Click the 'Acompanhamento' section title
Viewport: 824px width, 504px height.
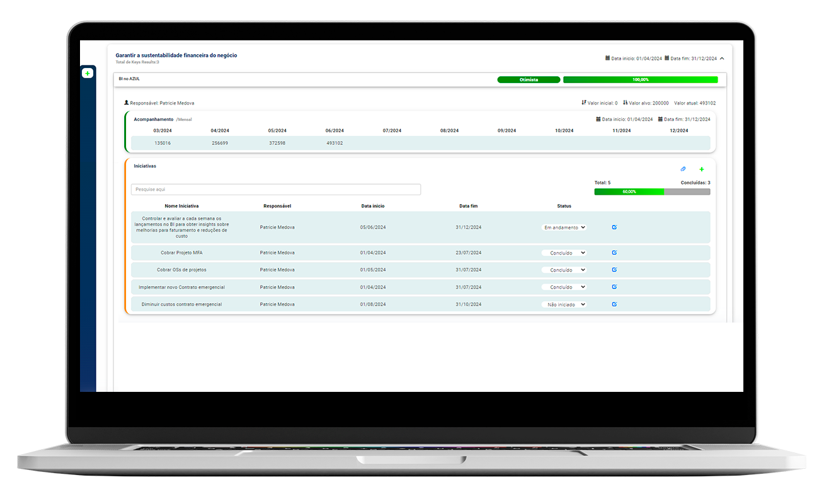(x=154, y=119)
